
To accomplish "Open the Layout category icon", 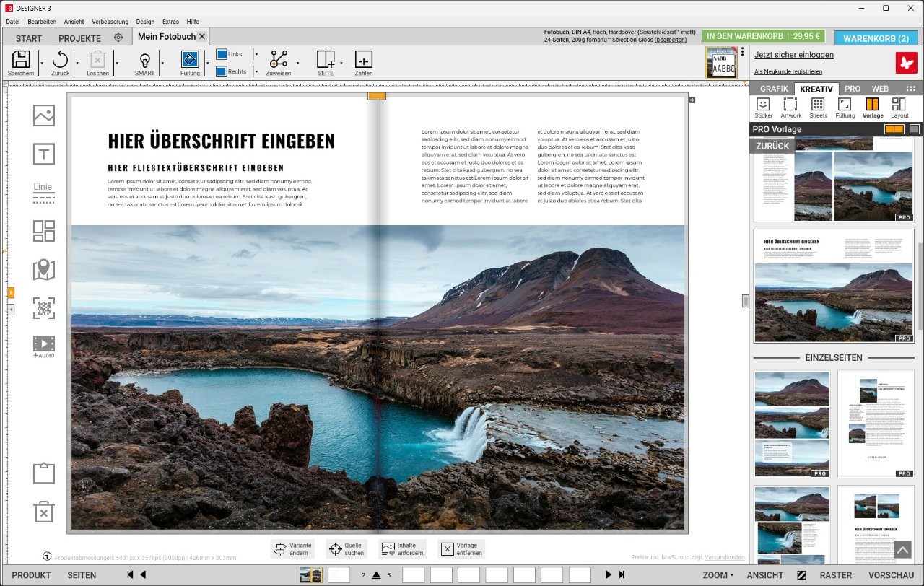I will click(899, 108).
